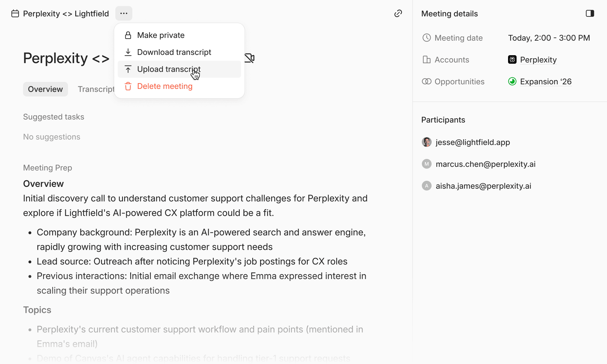Click the camera-off icon by the title

point(249,58)
